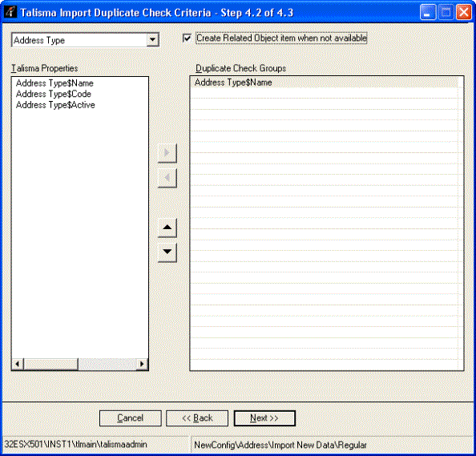Move selected group up with up arrow
The image size is (476, 456).
coord(167,228)
